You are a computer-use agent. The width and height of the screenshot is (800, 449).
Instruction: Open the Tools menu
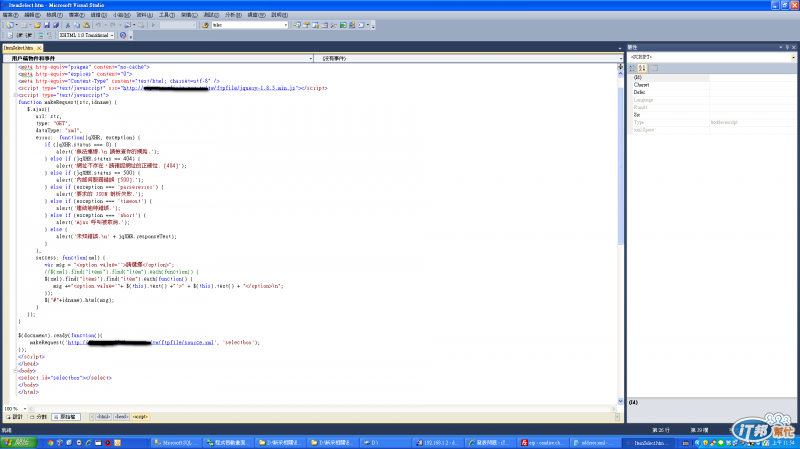[167, 15]
